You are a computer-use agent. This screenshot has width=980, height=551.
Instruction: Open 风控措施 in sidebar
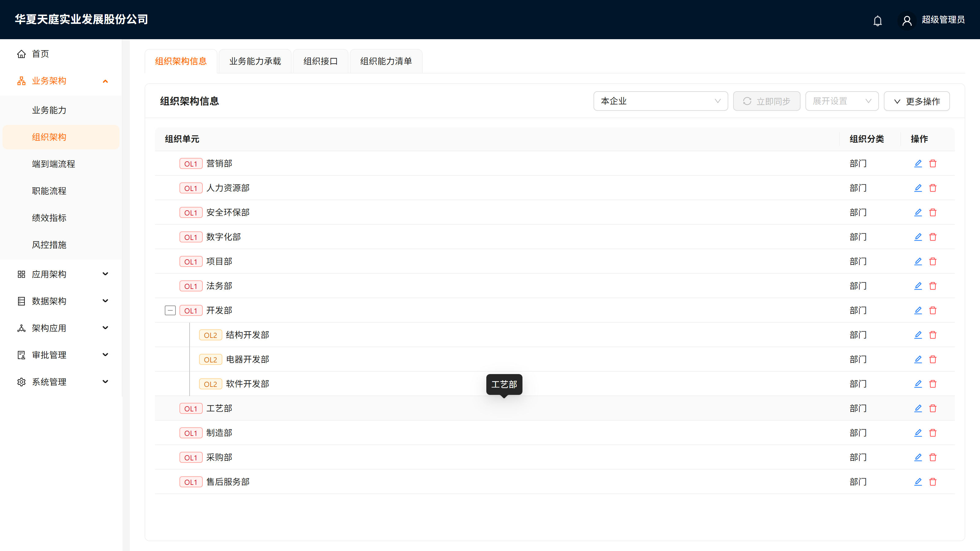[61, 245]
